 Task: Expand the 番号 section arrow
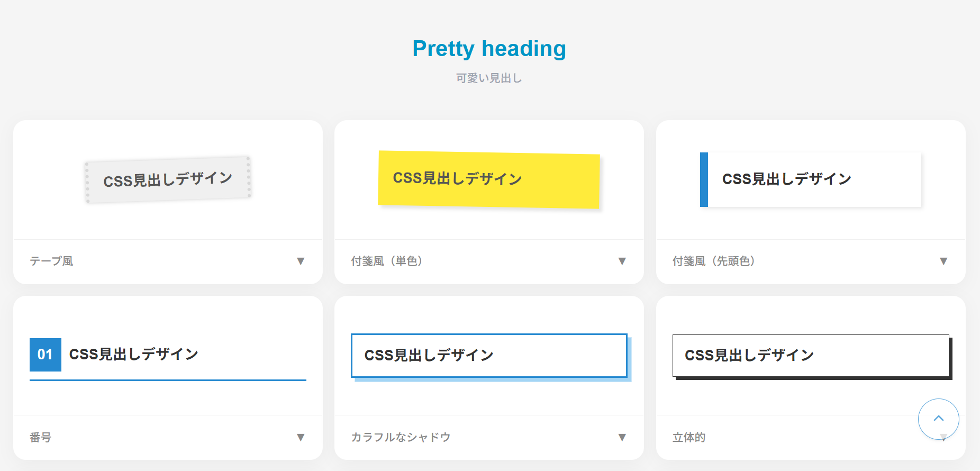click(x=301, y=437)
